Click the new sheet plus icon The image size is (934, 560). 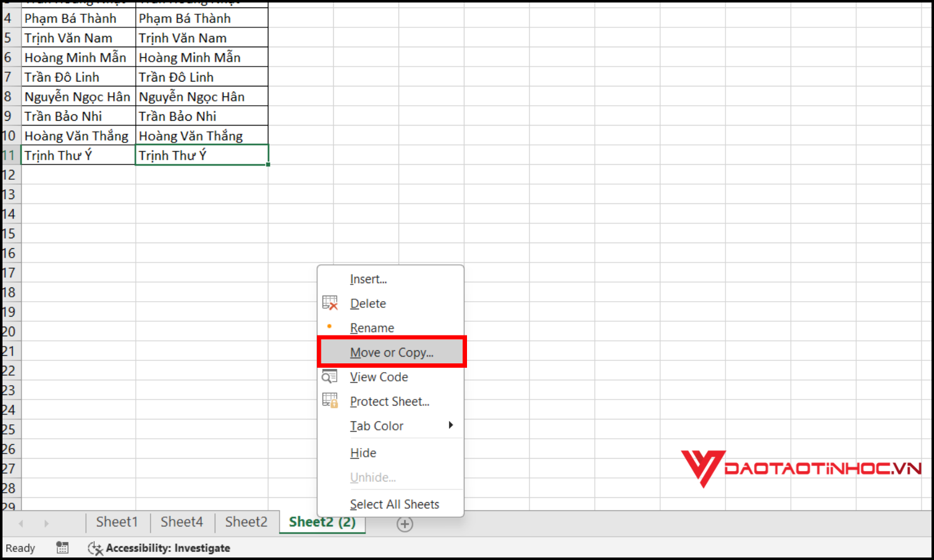[405, 525]
